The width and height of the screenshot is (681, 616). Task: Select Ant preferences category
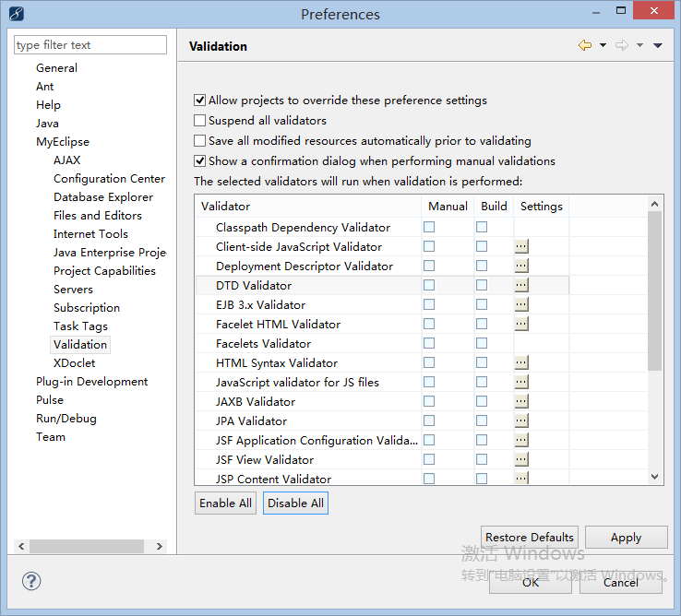pos(44,87)
